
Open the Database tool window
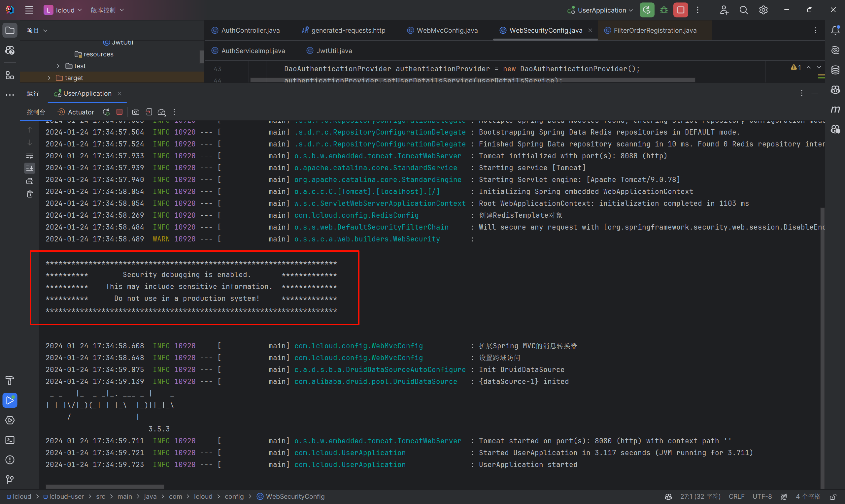(835, 70)
